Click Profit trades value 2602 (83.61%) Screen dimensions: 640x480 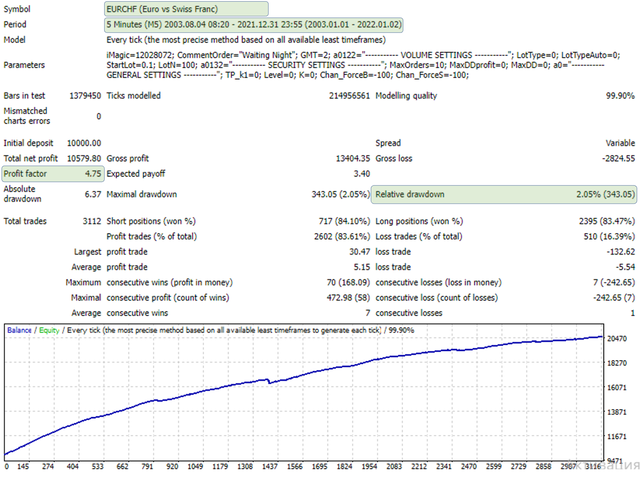342,237
